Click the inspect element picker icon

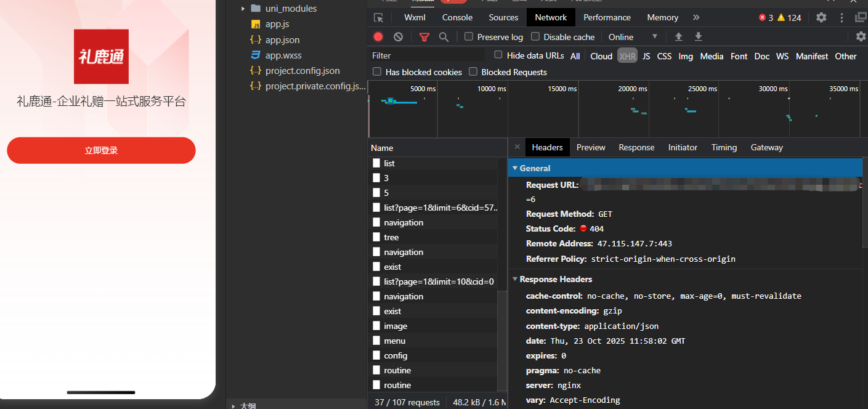[378, 17]
